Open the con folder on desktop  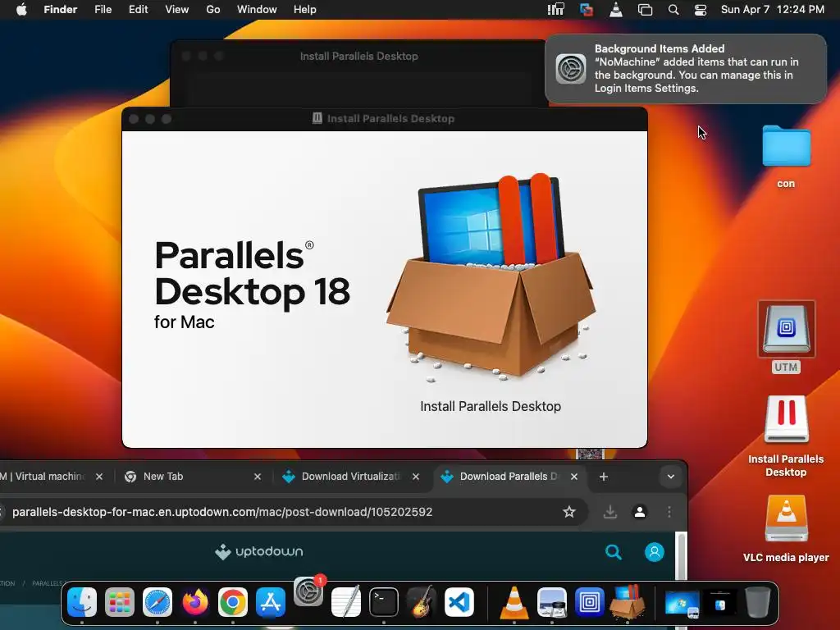[x=786, y=146]
